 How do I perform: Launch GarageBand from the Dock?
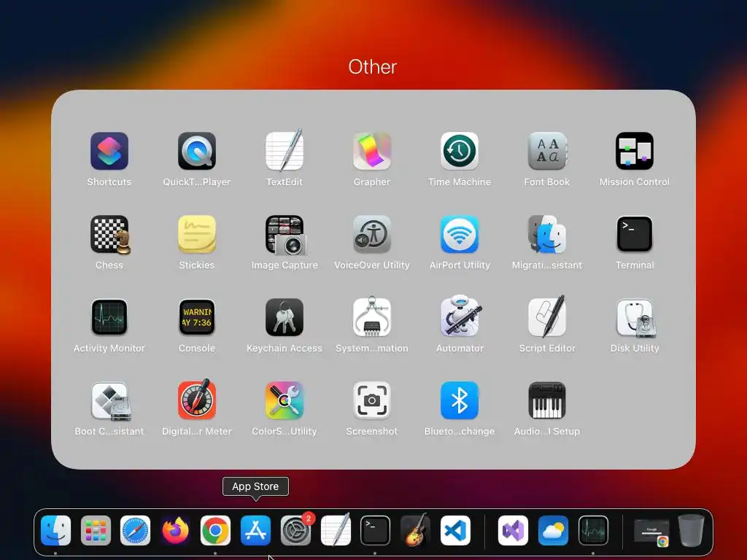(415, 529)
